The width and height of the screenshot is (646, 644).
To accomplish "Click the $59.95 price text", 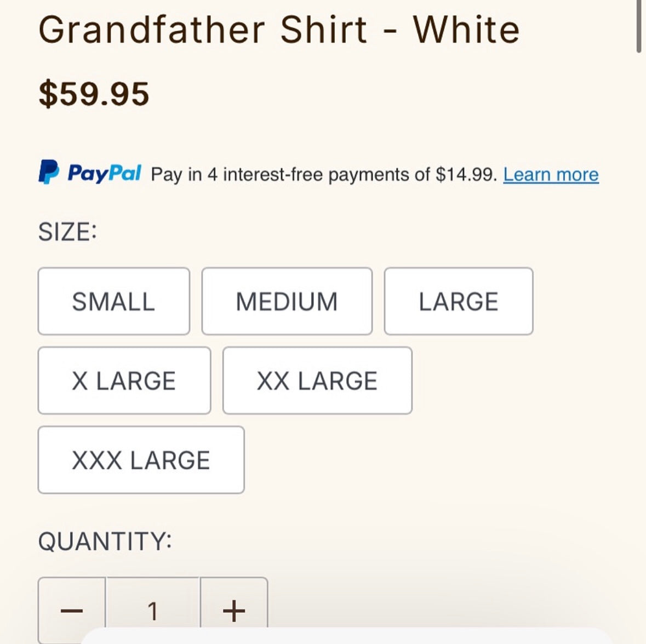I will click(x=93, y=94).
